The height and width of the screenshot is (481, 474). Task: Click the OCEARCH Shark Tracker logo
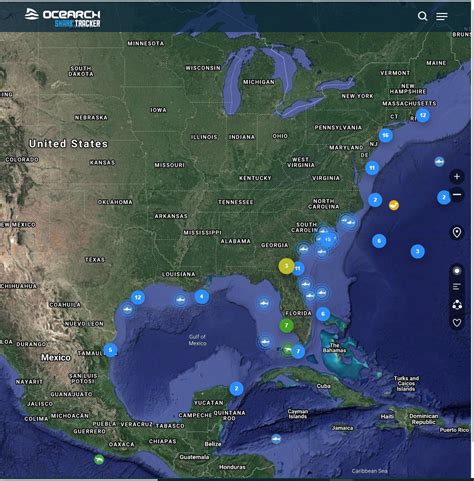point(63,18)
